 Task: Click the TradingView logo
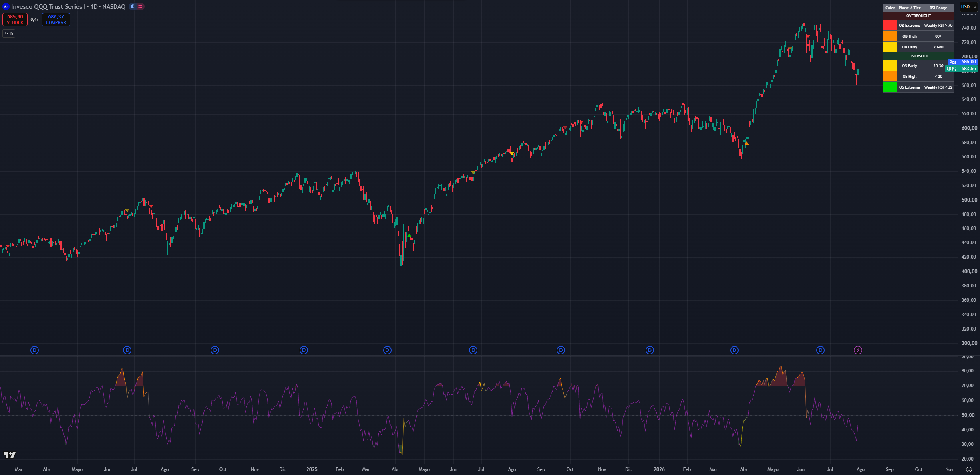point(10,455)
